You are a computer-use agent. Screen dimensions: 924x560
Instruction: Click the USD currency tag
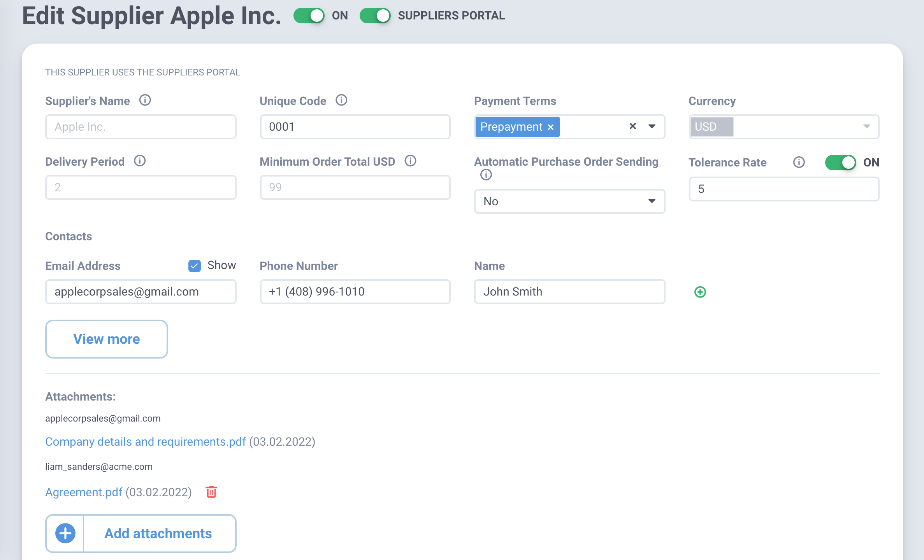pyautogui.click(x=712, y=127)
